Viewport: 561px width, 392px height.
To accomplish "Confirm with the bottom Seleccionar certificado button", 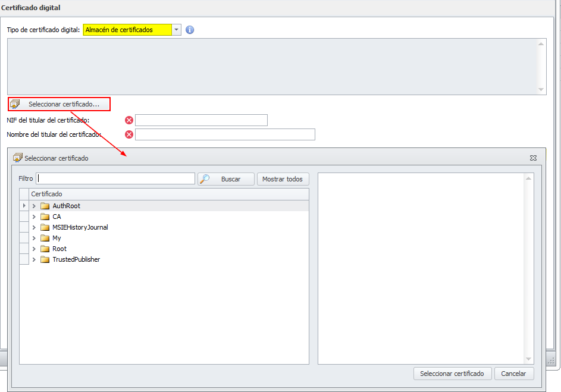I will pyautogui.click(x=452, y=374).
